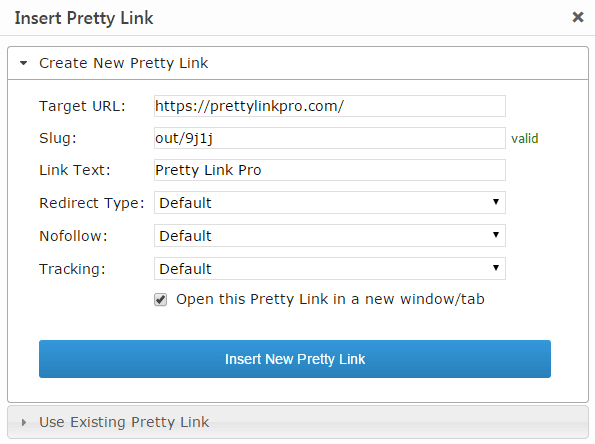Image resolution: width=595 pixels, height=444 pixels.
Task: Click the green valid status text
Action: [x=524, y=139]
